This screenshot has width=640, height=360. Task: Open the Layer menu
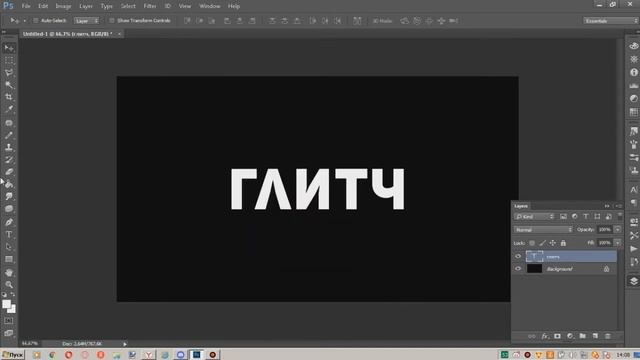86,6
